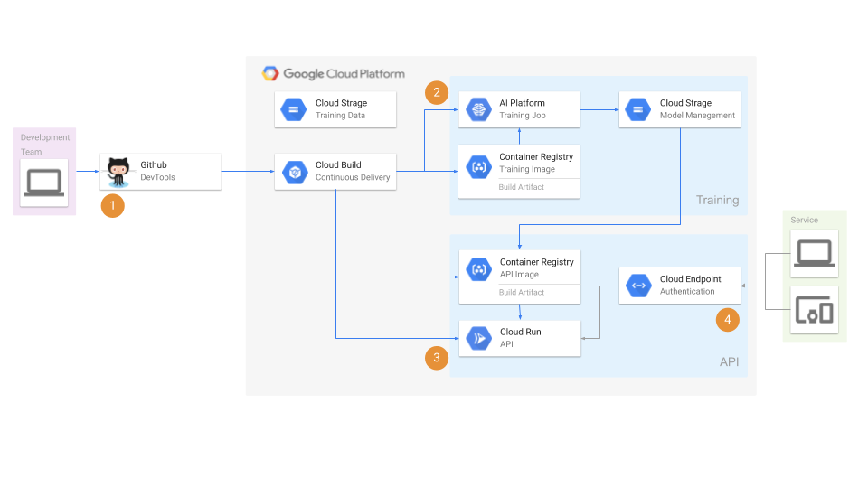868x488 pixels.
Task: Click the Google Cloud Platform logo
Action: pos(270,73)
